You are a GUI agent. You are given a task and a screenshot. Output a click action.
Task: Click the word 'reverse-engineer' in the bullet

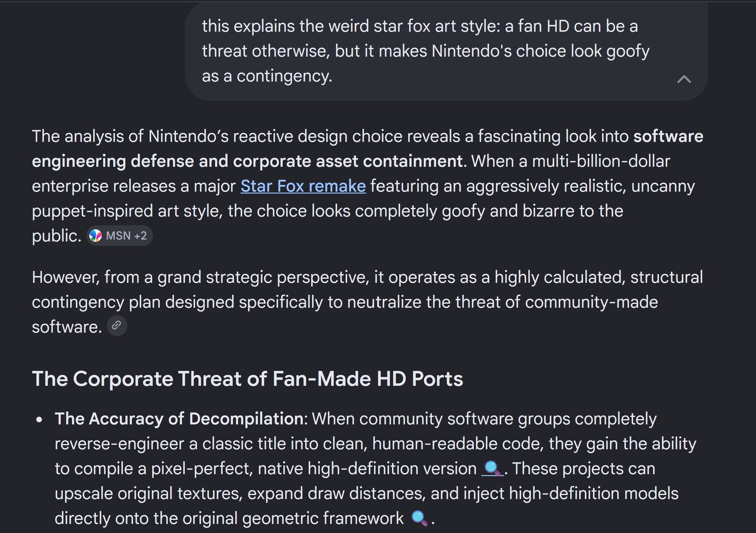pos(119,444)
